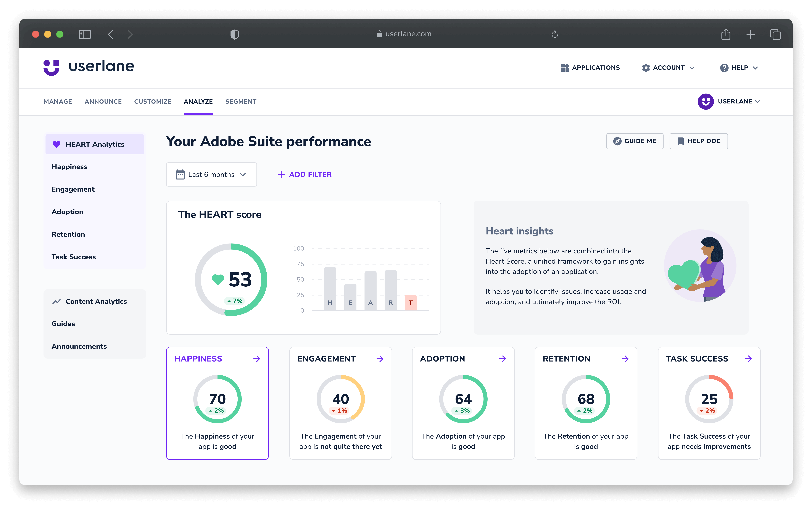The height and width of the screenshot is (507, 812).
Task: Click the HAPPINESS card title
Action: click(198, 359)
